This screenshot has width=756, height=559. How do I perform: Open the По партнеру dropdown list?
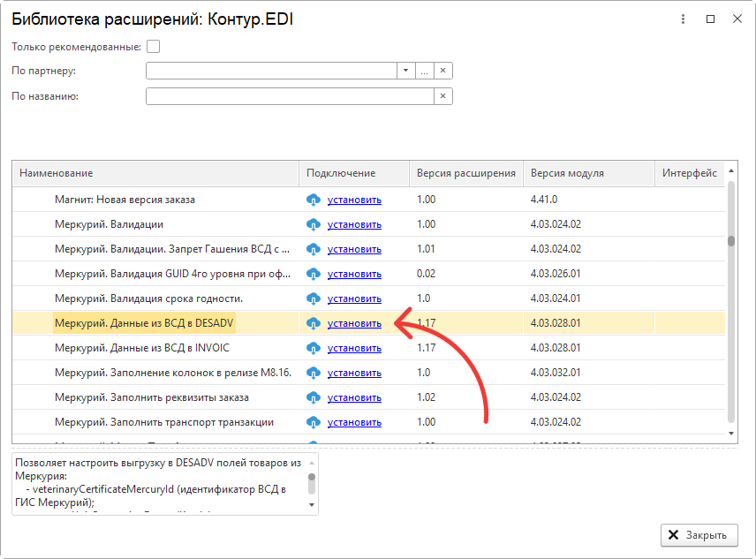click(x=406, y=71)
